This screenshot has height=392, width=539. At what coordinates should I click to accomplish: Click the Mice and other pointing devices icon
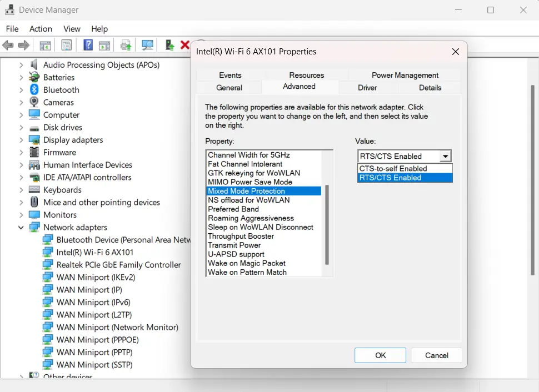tap(34, 202)
